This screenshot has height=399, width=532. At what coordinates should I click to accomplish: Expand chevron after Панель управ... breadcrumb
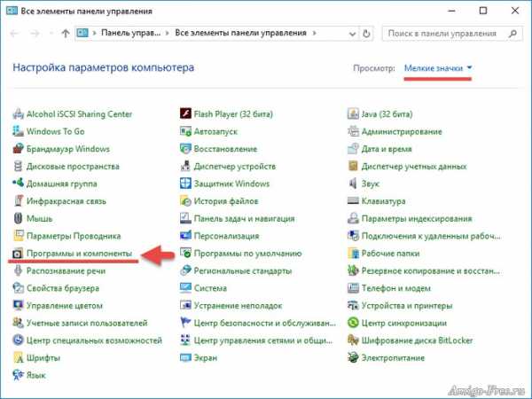click(168, 34)
